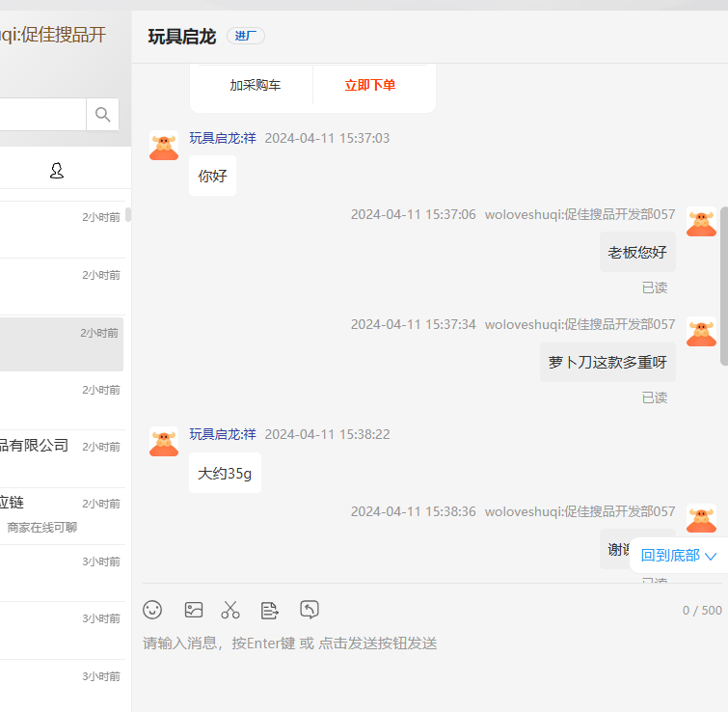Open the emoji picker in message toolbar

coord(152,610)
